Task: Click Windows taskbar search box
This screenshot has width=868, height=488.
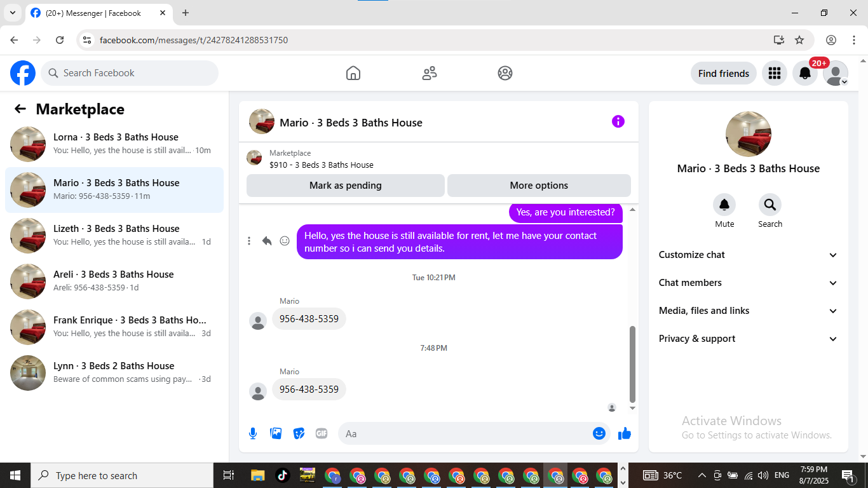Action: pyautogui.click(x=122, y=475)
